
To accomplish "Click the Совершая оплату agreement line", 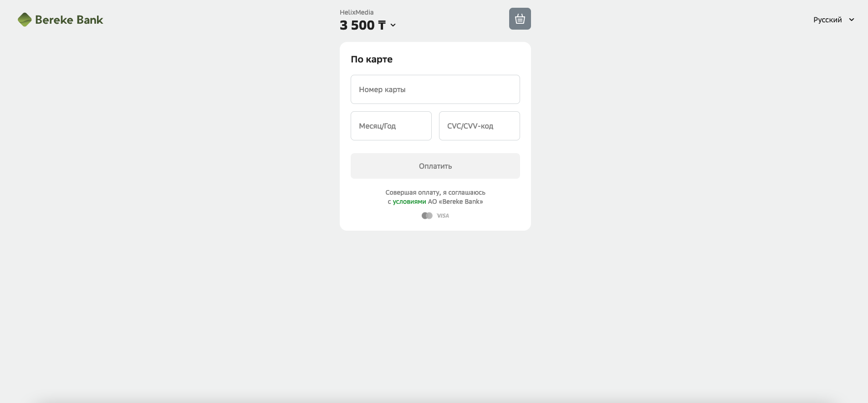I will (435, 192).
